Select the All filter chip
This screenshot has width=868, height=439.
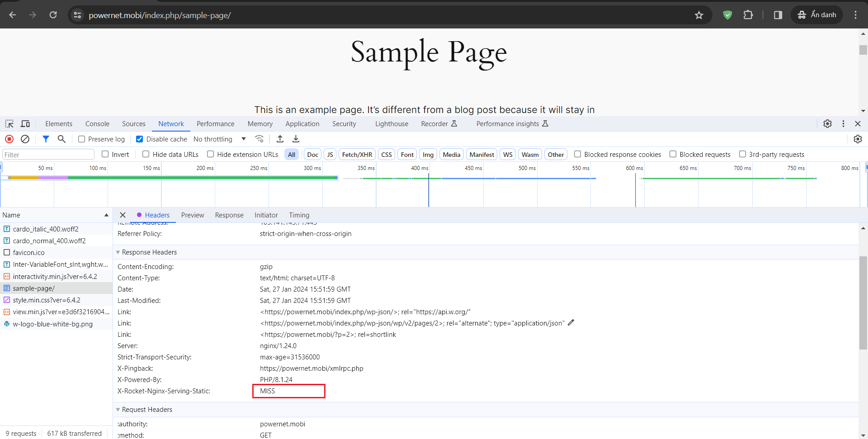tap(292, 155)
